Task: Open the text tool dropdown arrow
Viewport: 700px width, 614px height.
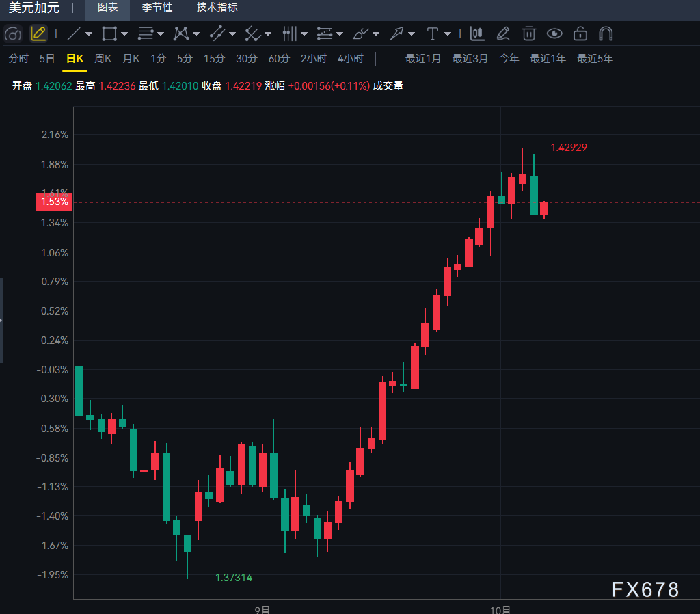Action: (x=448, y=34)
